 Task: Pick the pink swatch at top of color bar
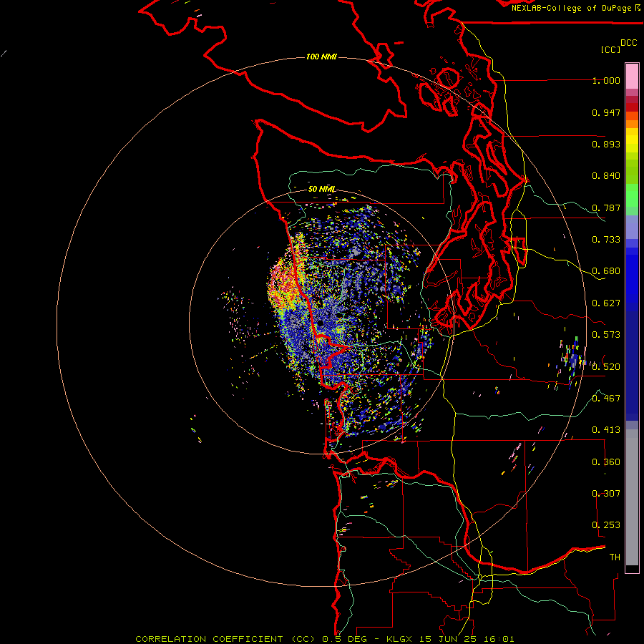tap(632, 77)
